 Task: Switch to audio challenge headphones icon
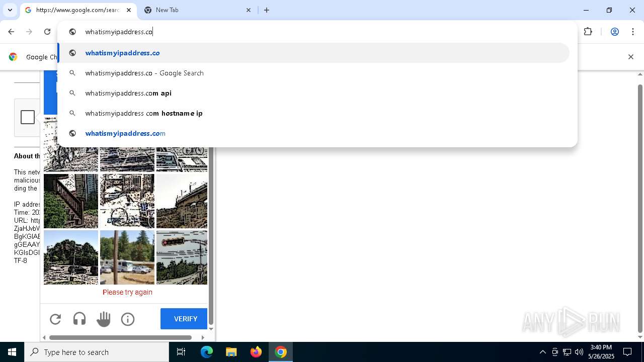tap(79, 319)
